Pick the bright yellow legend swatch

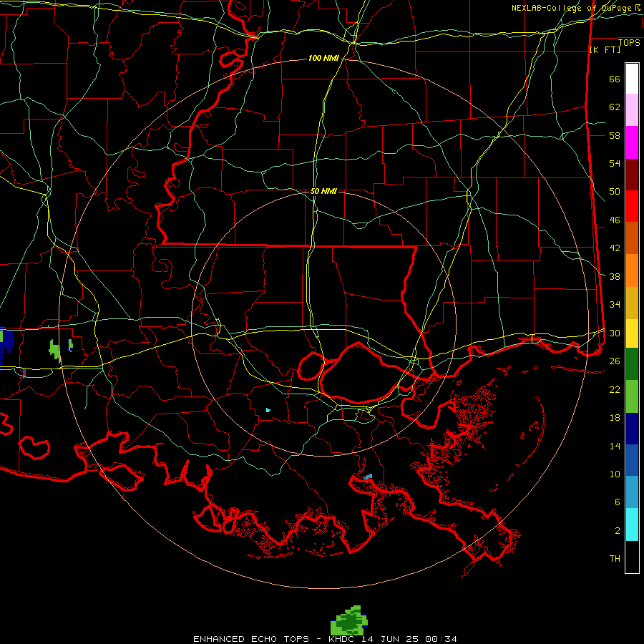coord(632,333)
